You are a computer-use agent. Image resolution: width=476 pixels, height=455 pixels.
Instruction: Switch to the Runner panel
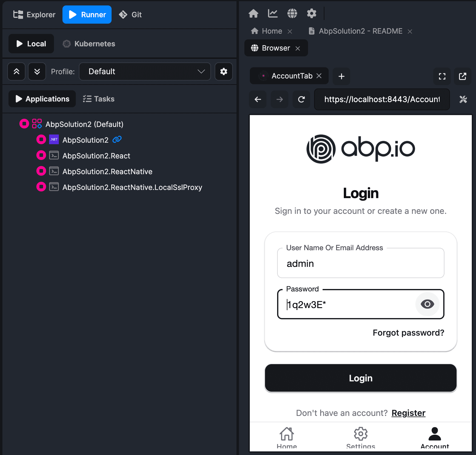tap(87, 15)
